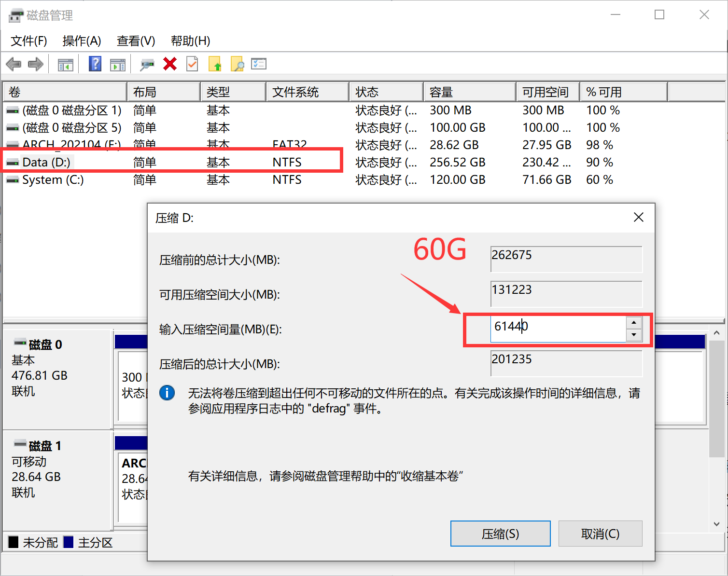
Task: Open the 帮助(H) menu
Action: tap(190, 41)
